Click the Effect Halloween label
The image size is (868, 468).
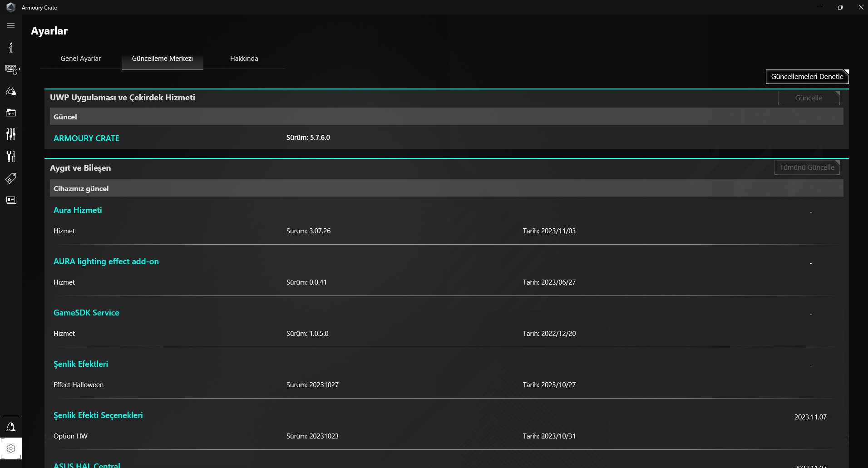pyautogui.click(x=79, y=385)
